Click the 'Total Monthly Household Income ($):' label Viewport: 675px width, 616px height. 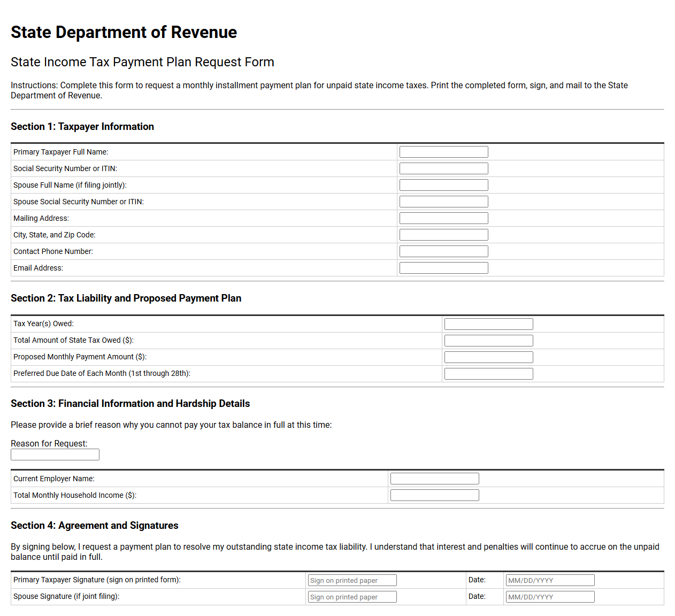coord(75,495)
